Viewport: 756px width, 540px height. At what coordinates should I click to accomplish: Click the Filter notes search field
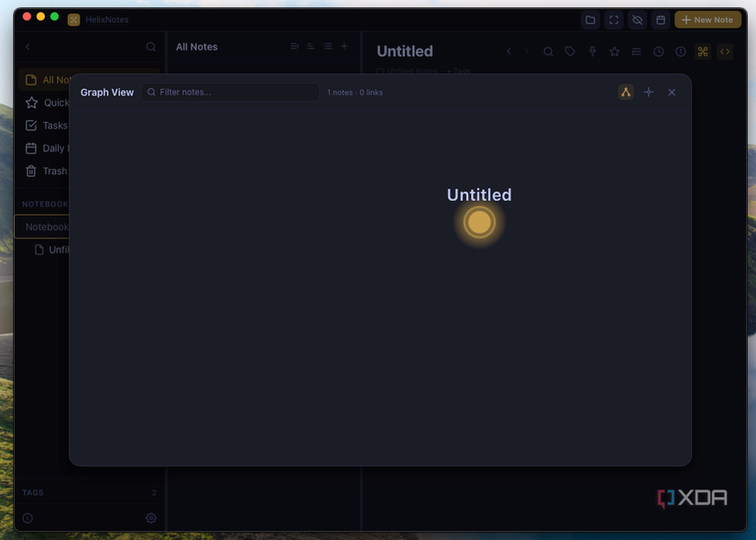click(x=230, y=93)
